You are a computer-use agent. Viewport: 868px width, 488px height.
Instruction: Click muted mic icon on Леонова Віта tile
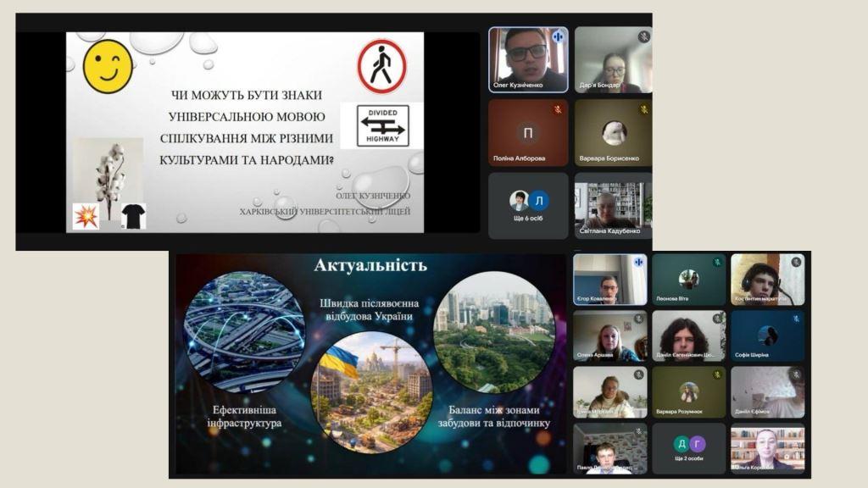(717, 263)
